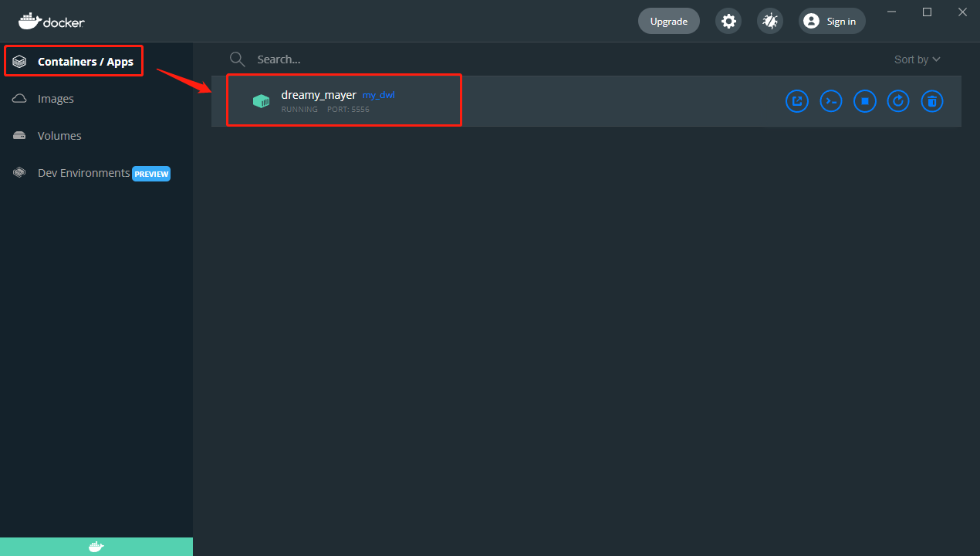Open dreamy_mayer container in browser
Viewport: 980px width, 556px height.
pos(796,100)
